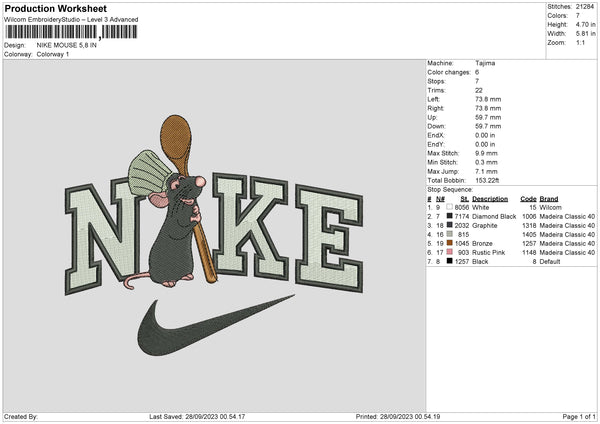Click the NIKE mouse embroidery design preview

pos(214,236)
